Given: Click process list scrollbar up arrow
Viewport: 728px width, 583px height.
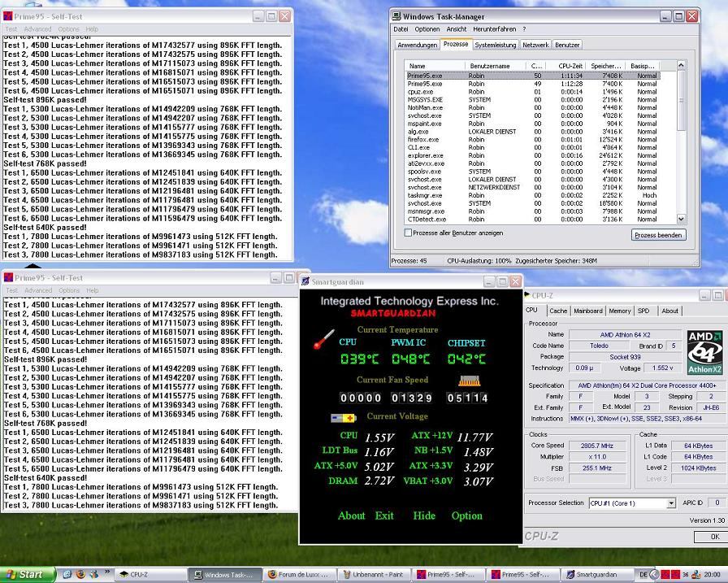Looking at the screenshot, I should click(x=681, y=66).
